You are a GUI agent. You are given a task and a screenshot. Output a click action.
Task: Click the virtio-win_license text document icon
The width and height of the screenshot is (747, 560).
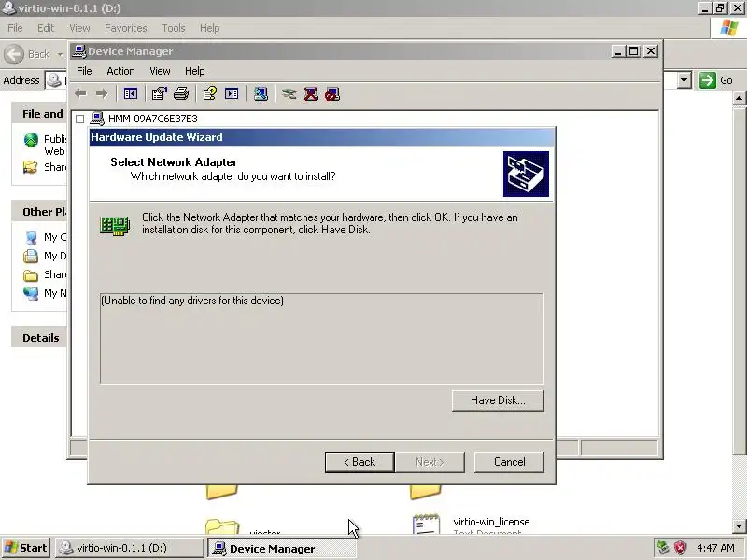point(426,524)
